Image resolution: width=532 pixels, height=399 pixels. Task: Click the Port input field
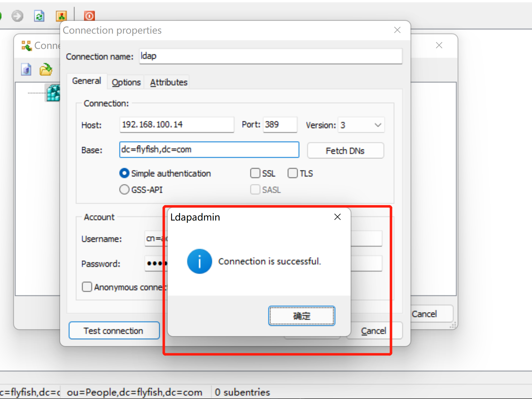[280, 125]
